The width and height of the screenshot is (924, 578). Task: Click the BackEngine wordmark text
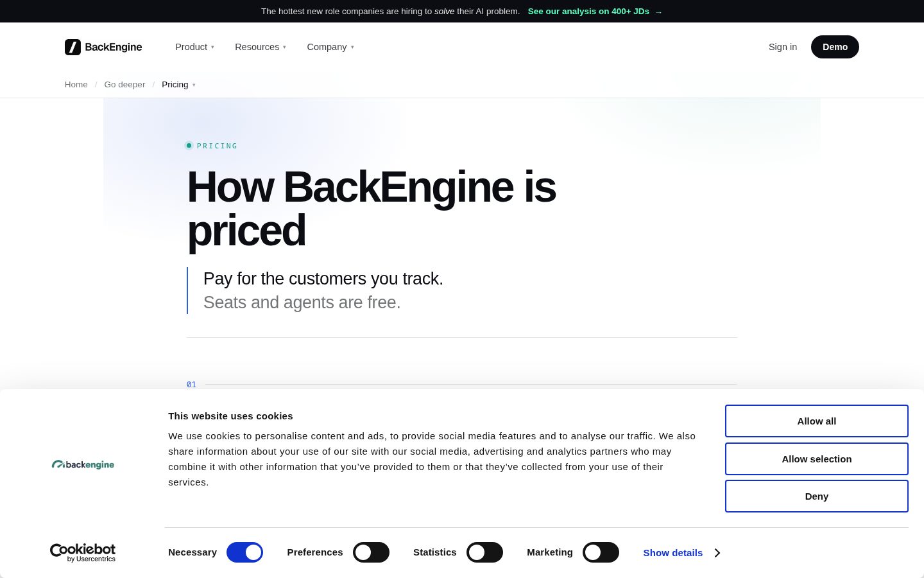114,47
